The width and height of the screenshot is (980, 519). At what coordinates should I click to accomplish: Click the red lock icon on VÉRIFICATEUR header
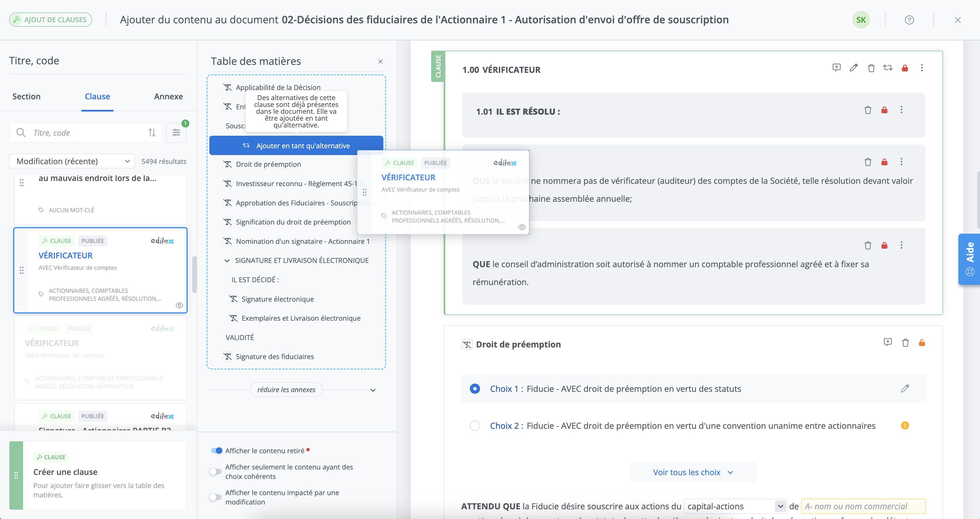(905, 68)
